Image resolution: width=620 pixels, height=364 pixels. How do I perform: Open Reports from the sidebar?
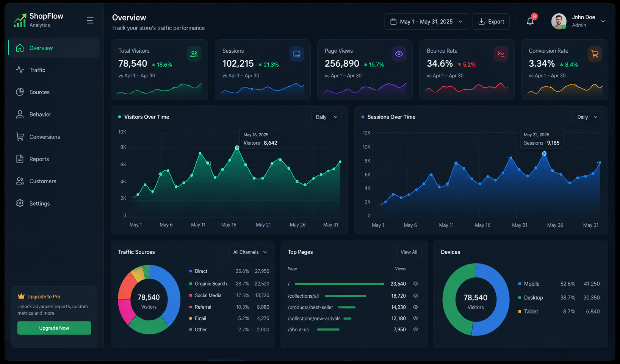click(x=54, y=159)
